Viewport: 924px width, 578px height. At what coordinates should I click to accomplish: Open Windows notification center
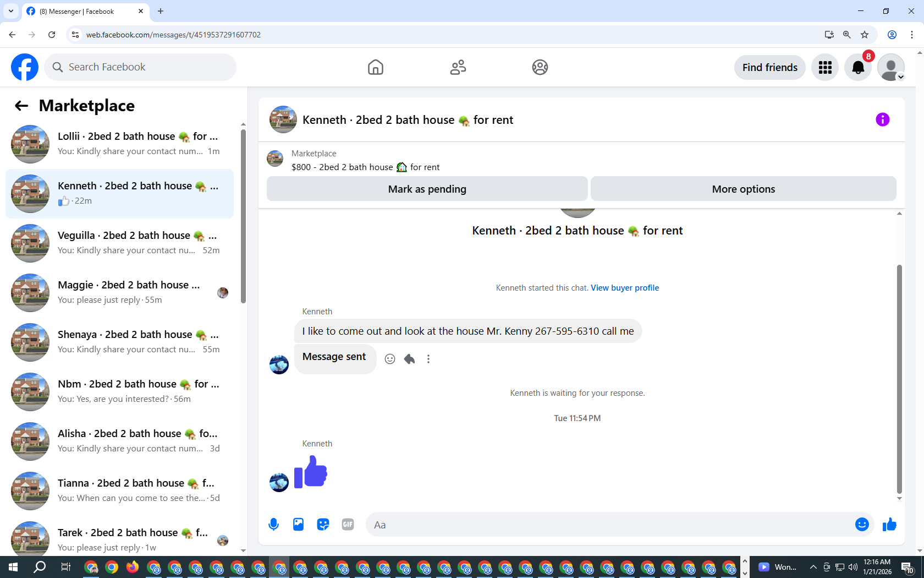pos(908,567)
